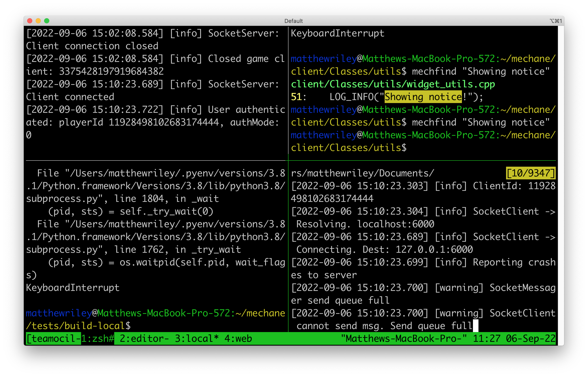
Task: Click playerId 11928498102683174444 in server log
Action: (164, 122)
